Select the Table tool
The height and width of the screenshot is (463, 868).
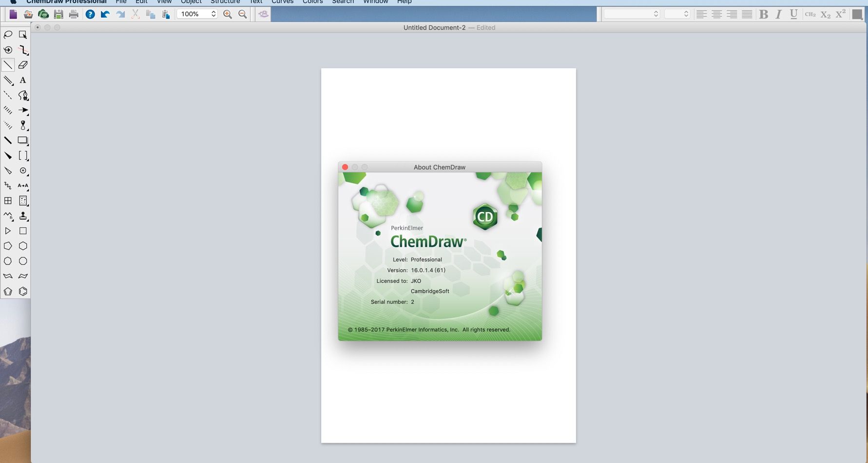tap(8, 201)
